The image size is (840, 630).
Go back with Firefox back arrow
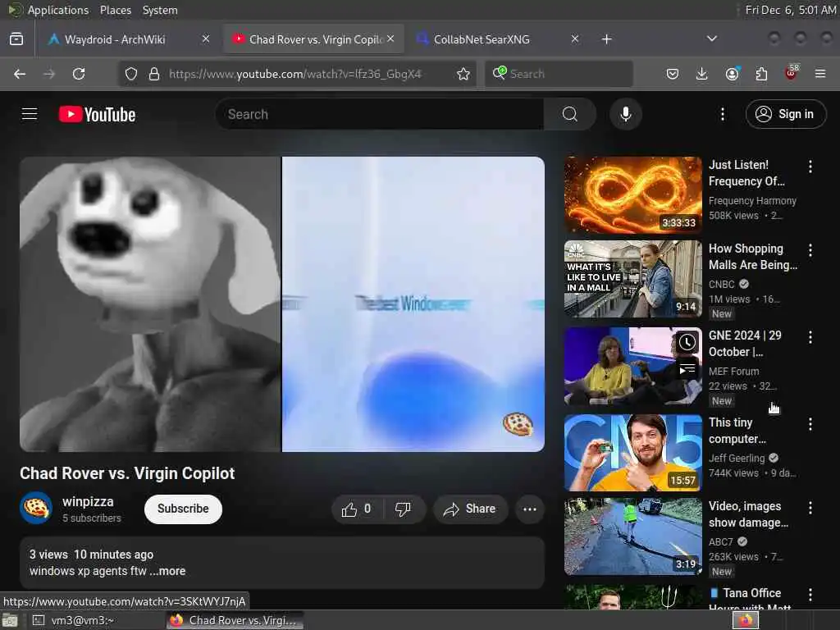click(x=20, y=74)
